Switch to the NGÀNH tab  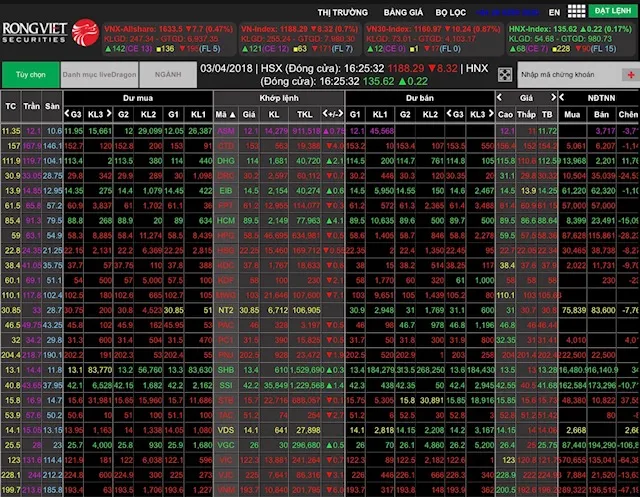[x=168, y=74]
